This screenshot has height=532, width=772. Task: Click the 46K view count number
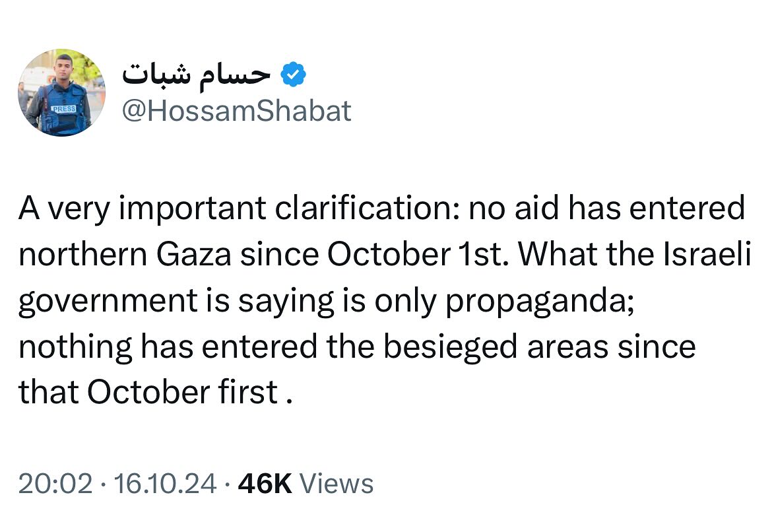[x=265, y=484]
